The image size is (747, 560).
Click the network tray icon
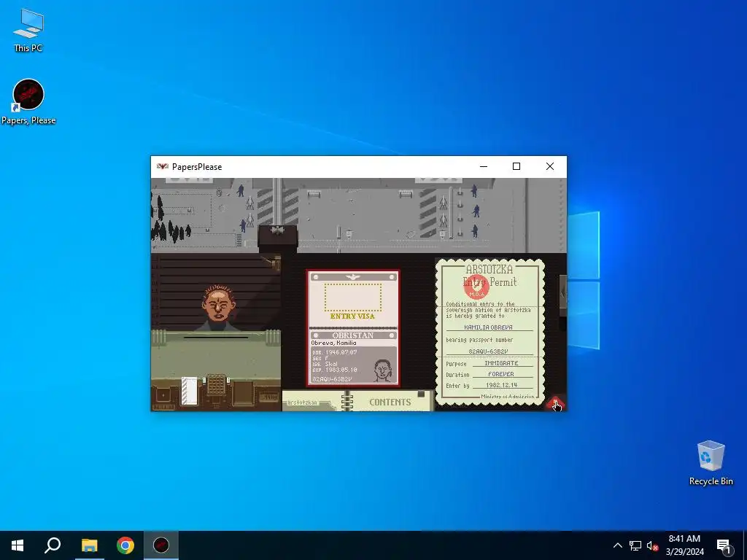pyautogui.click(x=635, y=545)
